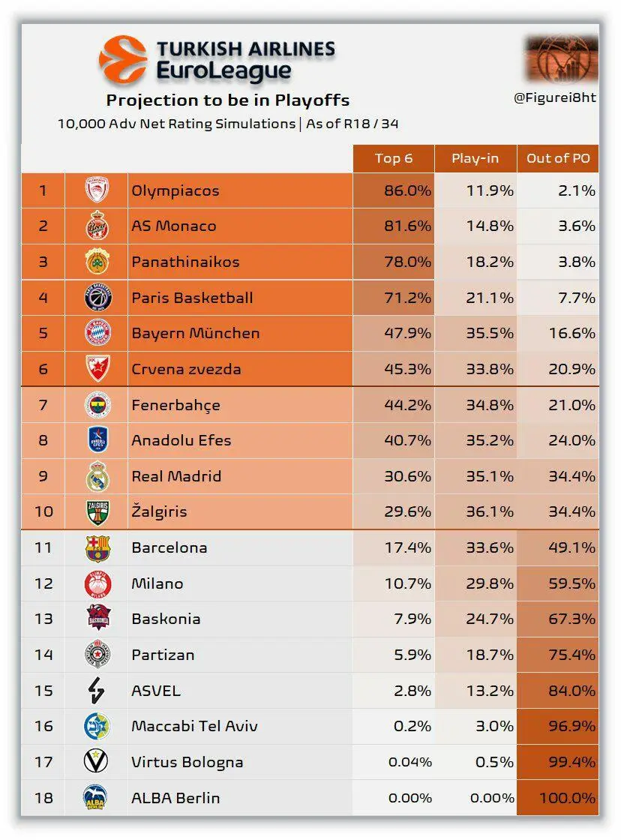
Task: Click the EuroLeague basketball logo
Action: point(122,60)
